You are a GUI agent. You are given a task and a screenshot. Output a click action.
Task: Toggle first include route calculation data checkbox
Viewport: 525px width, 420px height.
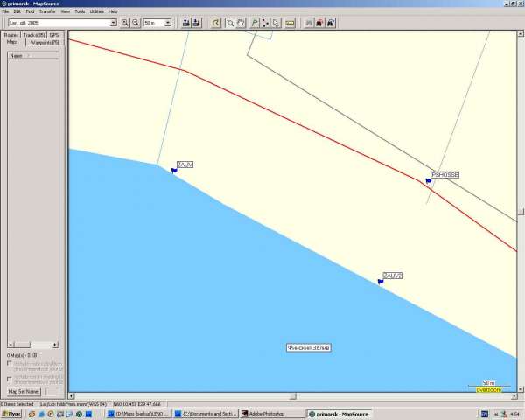click(10, 363)
